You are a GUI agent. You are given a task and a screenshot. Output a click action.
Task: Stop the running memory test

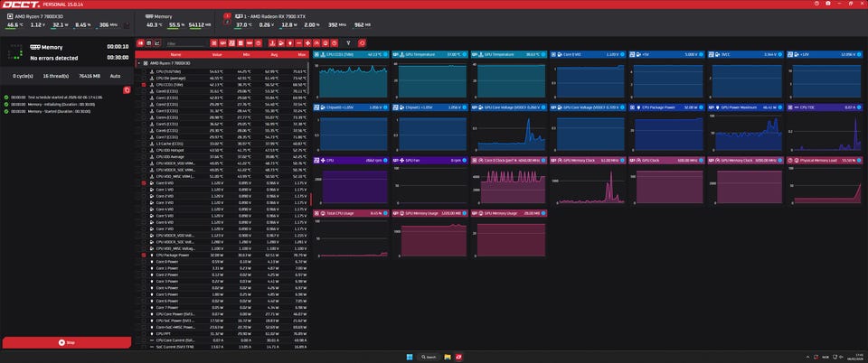pyautogui.click(x=66, y=342)
